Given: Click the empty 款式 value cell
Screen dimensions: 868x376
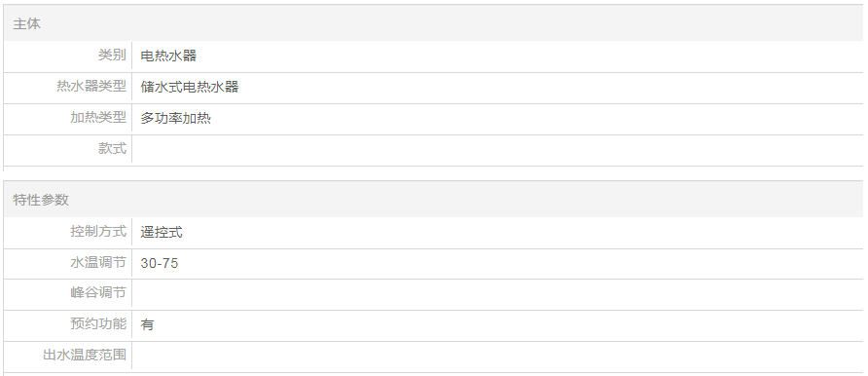Looking at the screenshot, I should click(x=497, y=150).
